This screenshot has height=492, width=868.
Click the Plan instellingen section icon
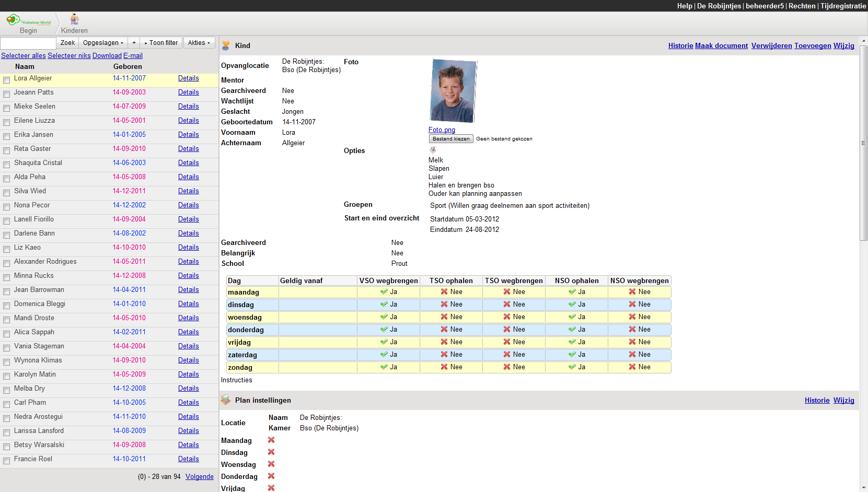(226, 400)
